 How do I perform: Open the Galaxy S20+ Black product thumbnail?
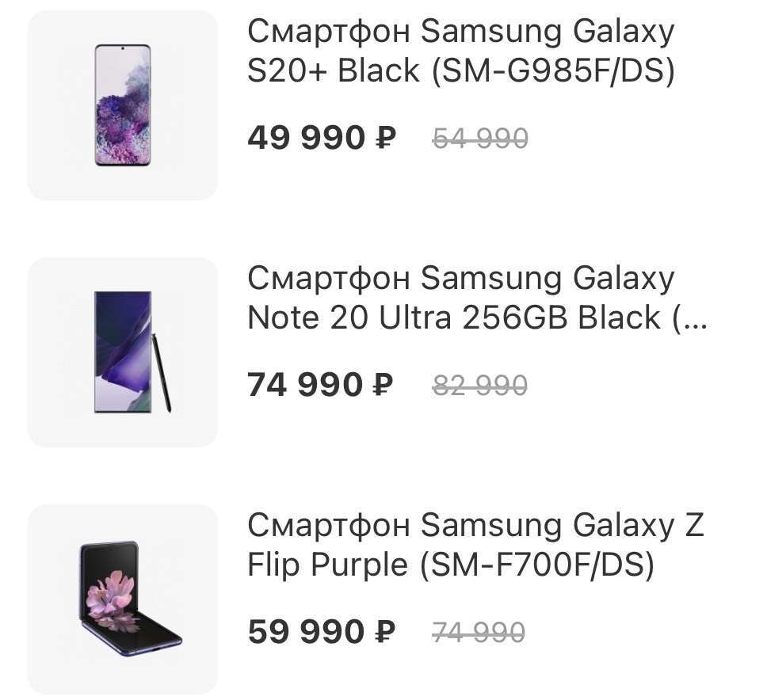pos(122,105)
